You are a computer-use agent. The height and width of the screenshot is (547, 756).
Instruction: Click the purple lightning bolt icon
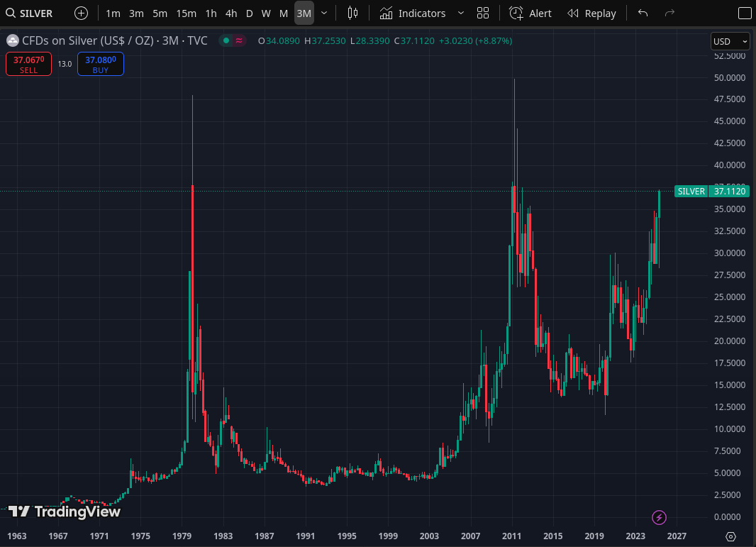pyautogui.click(x=659, y=518)
